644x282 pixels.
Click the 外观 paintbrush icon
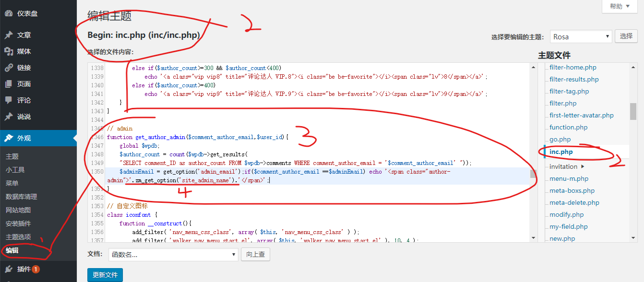tap(9, 138)
